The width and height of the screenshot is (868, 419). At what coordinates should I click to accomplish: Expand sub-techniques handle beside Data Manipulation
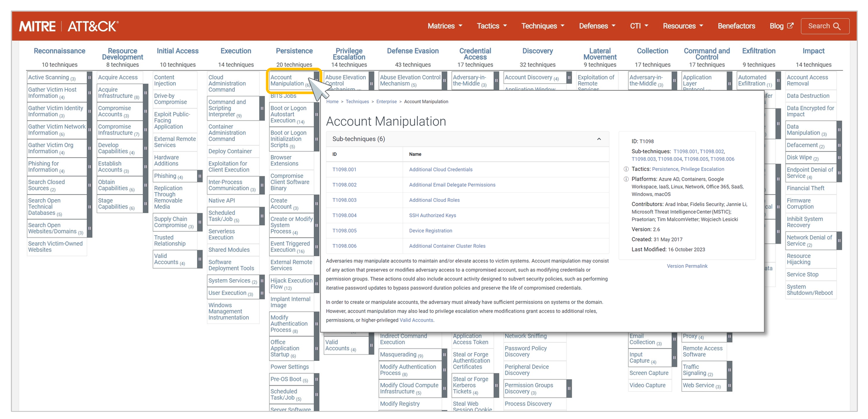click(x=839, y=130)
